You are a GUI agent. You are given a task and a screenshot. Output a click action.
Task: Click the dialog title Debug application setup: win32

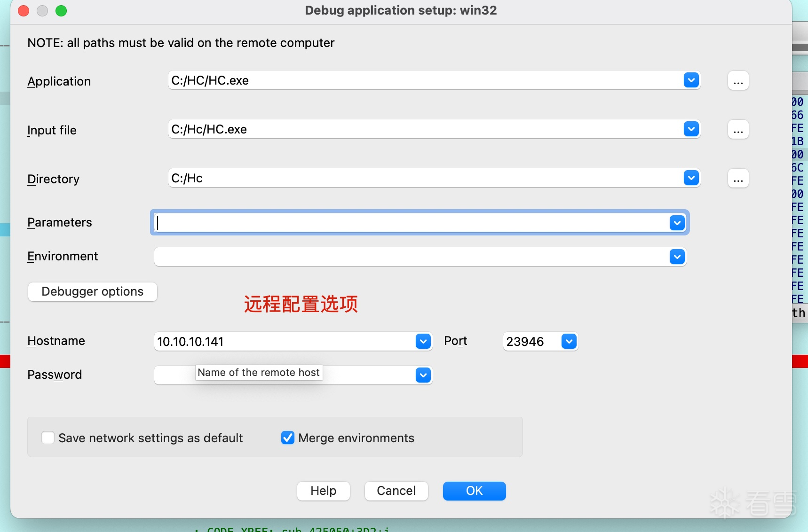coord(401,10)
